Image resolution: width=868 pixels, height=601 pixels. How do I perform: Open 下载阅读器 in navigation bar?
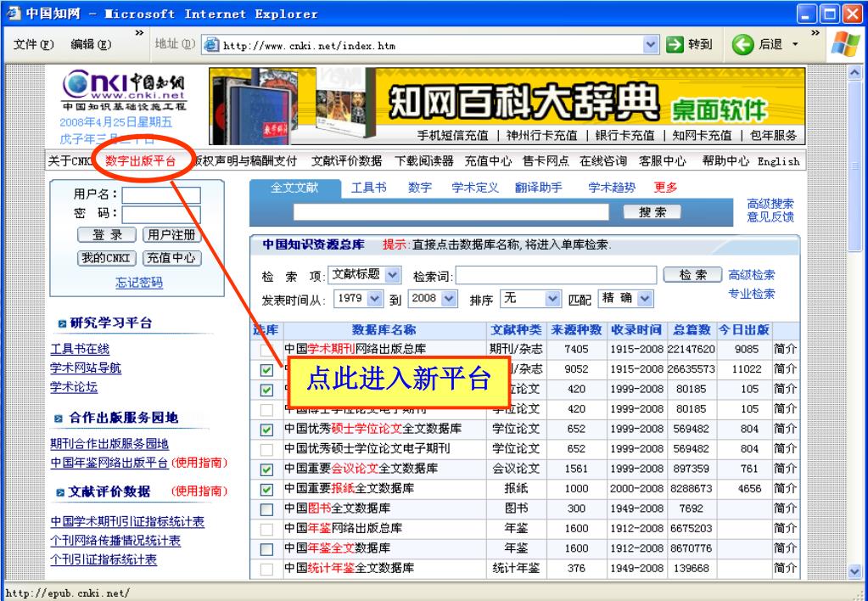point(424,161)
